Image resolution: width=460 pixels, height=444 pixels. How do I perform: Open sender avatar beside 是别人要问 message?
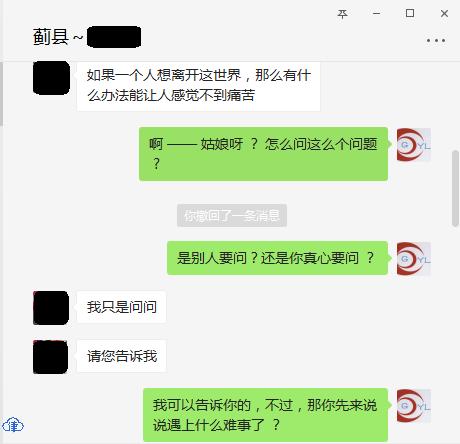point(414,259)
